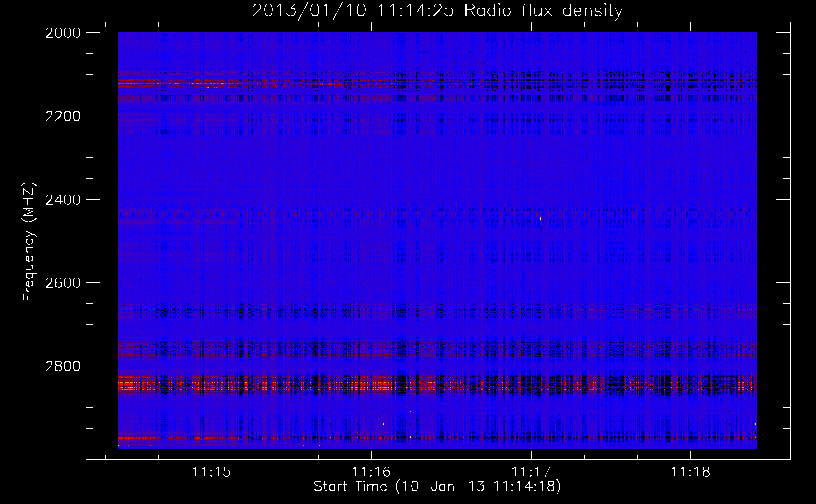The image size is (816, 504).
Task: Select the 2000 frequency tick label
Action: point(63,33)
